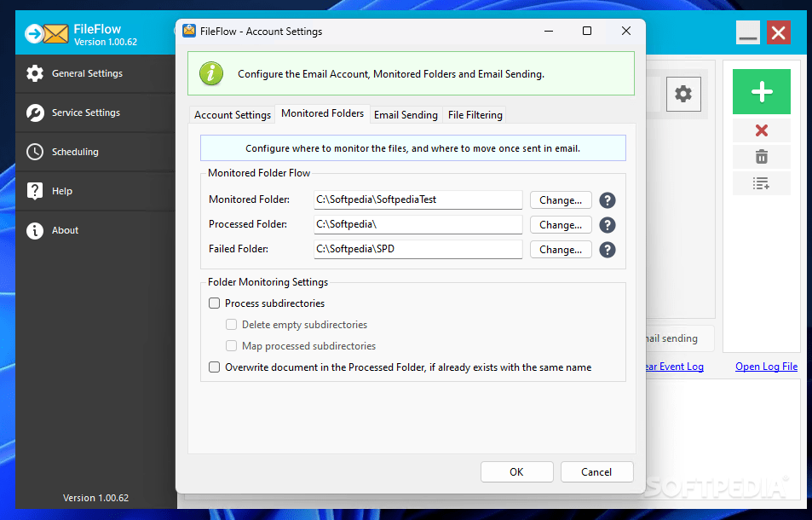Image resolution: width=812 pixels, height=520 pixels.
Task: Minimize the FileFlow main window
Action: point(748,32)
